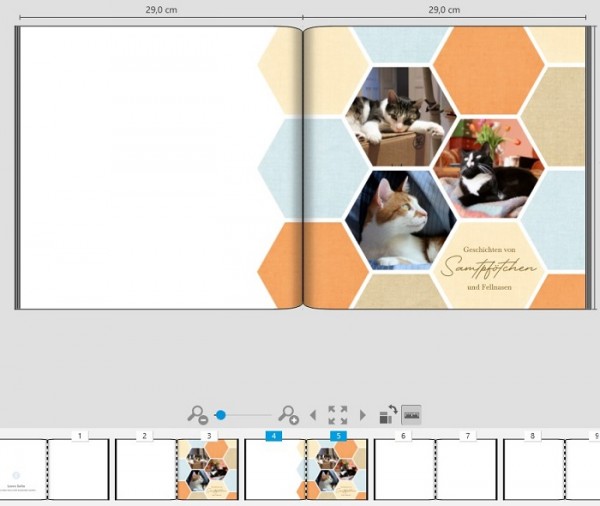
Task: Click the light blue hexagon on left page
Action: (x=280, y=168)
